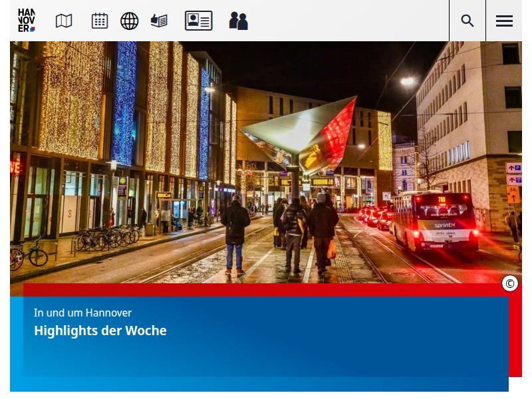
Task: Click the night street hero photo
Action: (266, 166)
